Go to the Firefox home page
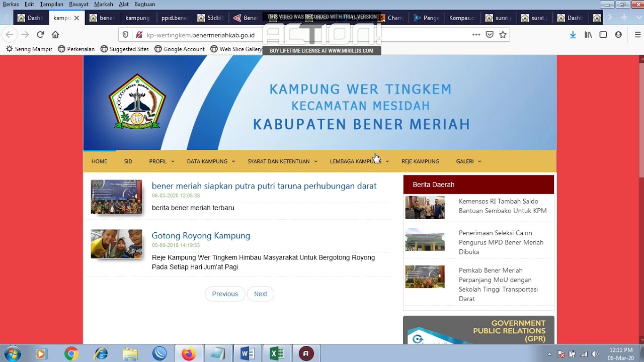644x362 pixels. pyautogui.click(x=55, y=35)
